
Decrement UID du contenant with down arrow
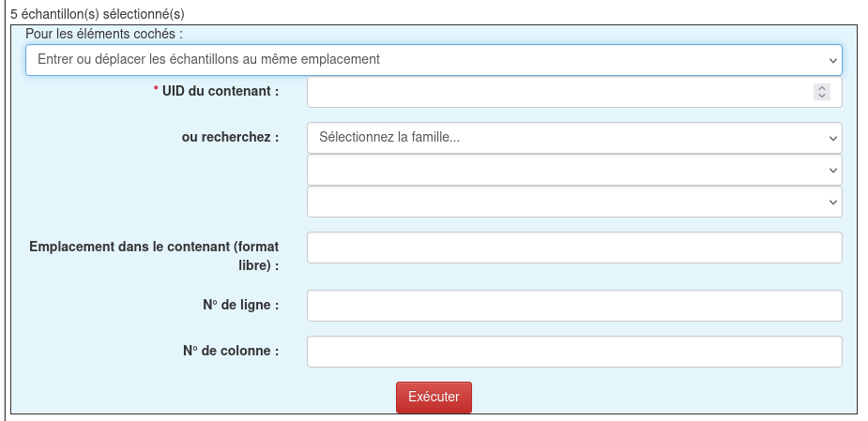click(x=822, y=96)
